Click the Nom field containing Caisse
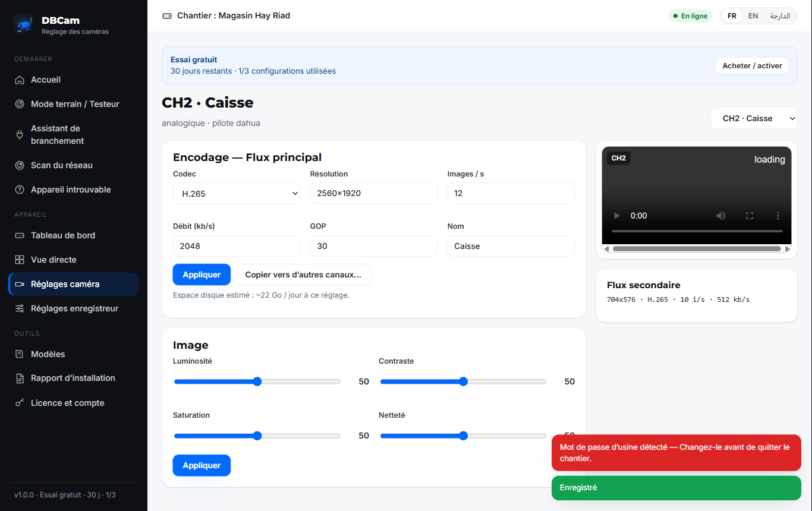The height and width of the screenshot is (511, 812). coord(511,247)
